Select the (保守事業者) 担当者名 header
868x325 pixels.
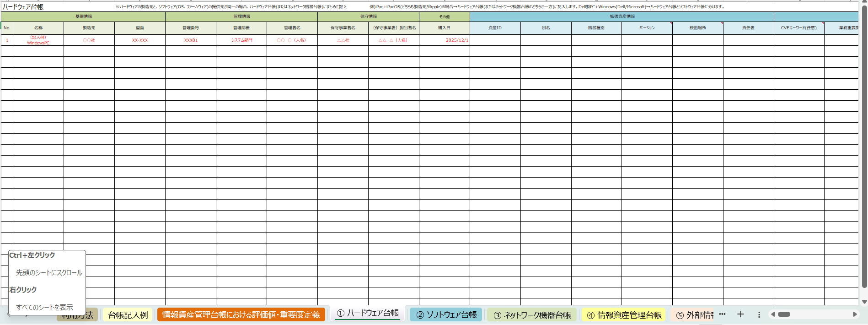(x=394, y=28)
